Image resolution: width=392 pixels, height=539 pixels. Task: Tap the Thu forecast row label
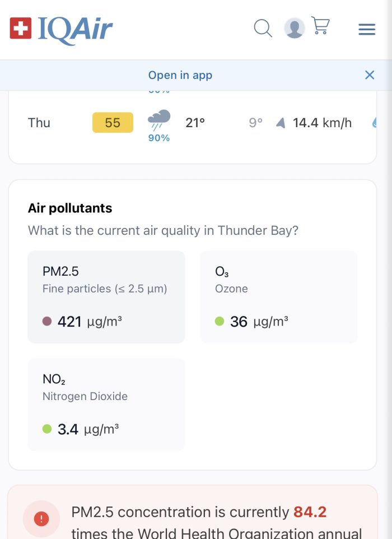tap(39, 123)
